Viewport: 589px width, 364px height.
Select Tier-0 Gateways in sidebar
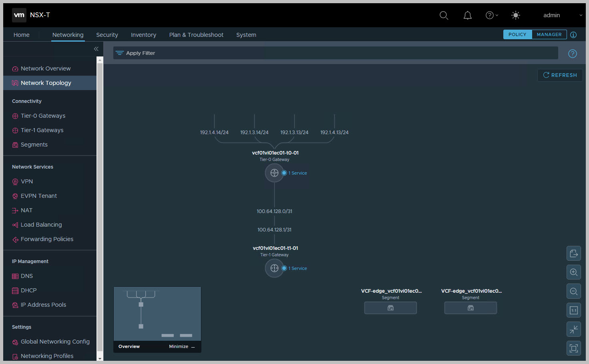coord(43,116)
